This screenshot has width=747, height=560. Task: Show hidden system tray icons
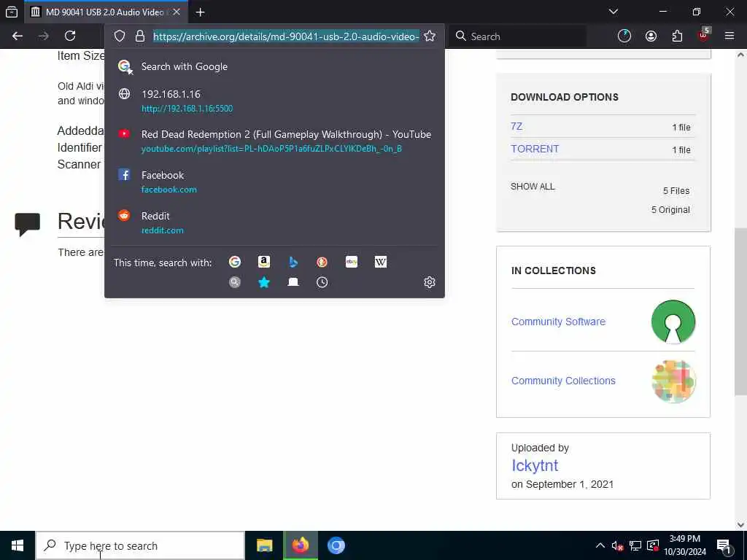click(x=600, y=545)
